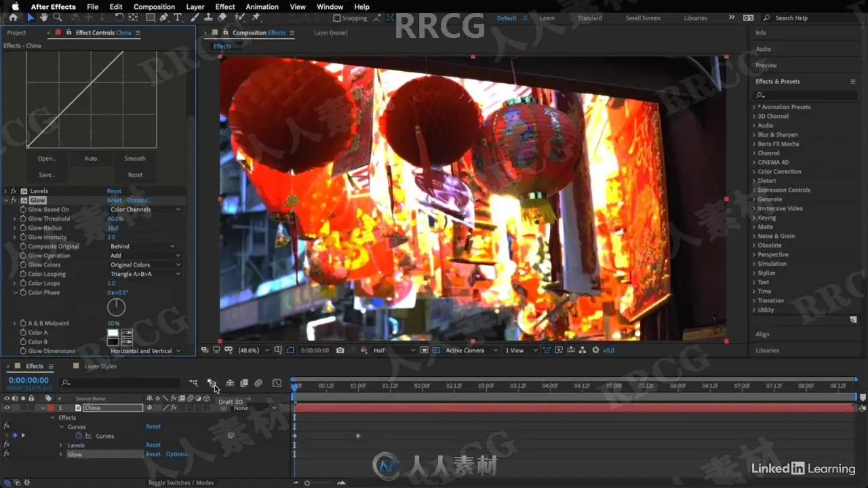Select the Pen tool
The height and width of the screenshot is (488, 868).
coord(164,18)
